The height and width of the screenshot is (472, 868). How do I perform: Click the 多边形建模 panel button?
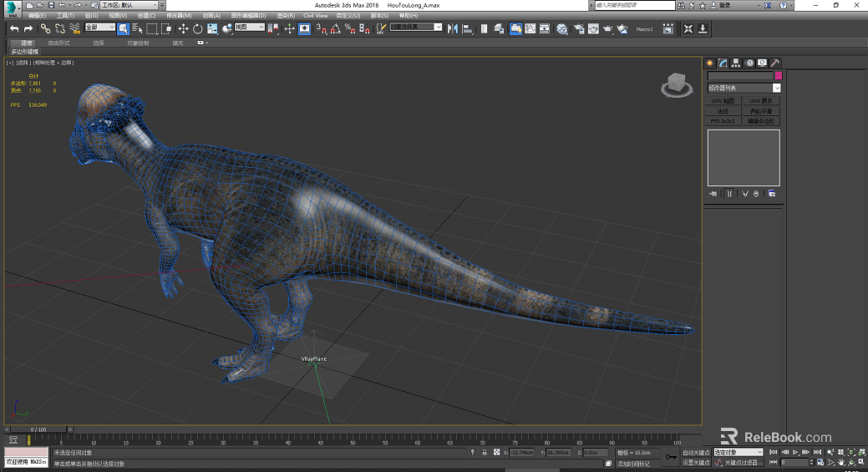tap(24, 52)
